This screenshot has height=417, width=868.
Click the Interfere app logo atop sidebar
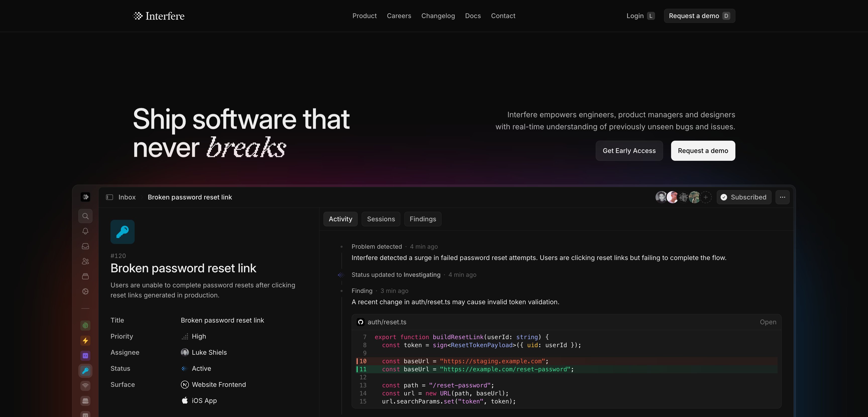(86, 197)
